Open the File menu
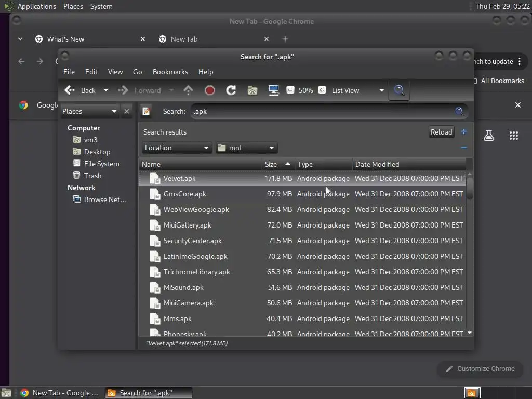 pos(69,72)
